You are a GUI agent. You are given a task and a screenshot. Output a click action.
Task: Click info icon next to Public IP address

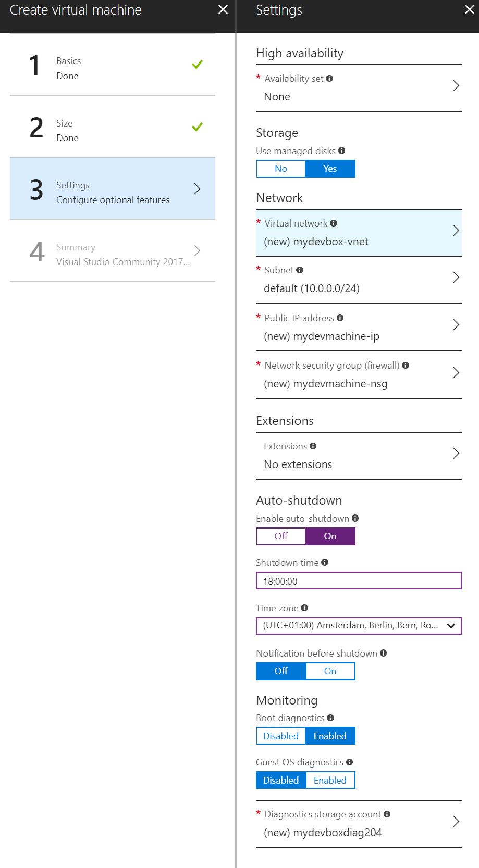(x=340, y=318)
